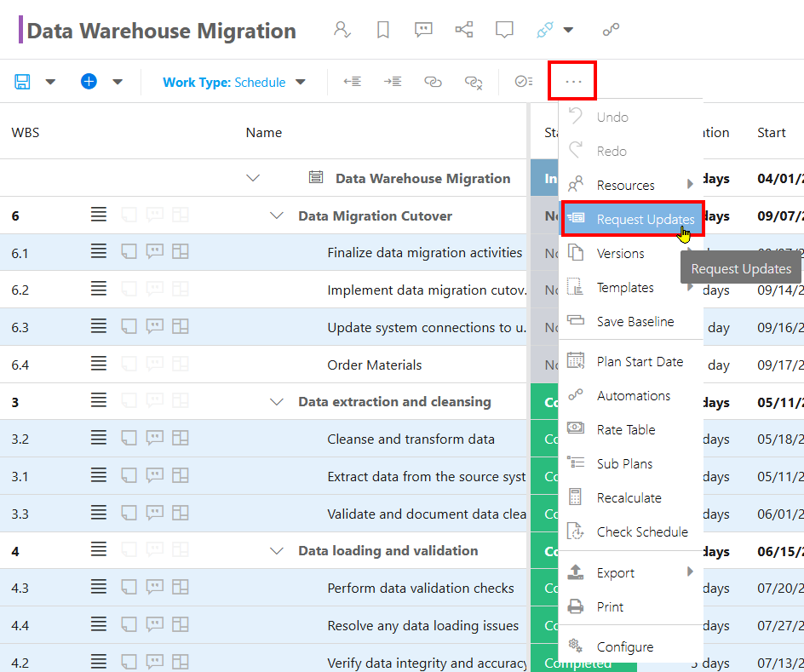Open details panel icon for row 6.1
This screenshot has width=804, height=672.
pyautogui.click(x=180, y=251)
